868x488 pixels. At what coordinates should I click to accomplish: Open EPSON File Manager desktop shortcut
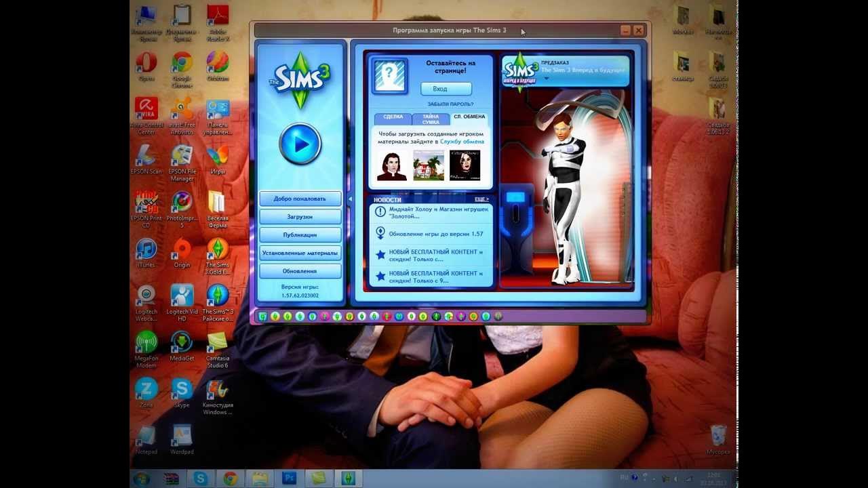click(x=182, y=163)
